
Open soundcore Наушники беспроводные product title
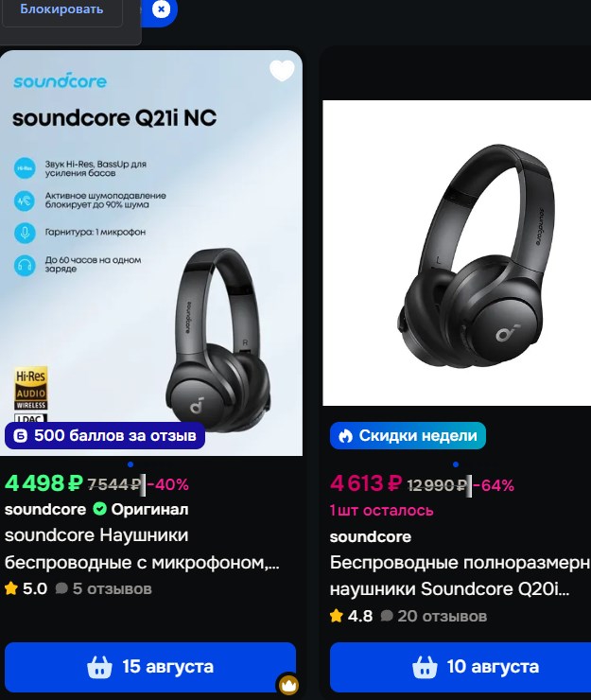tap(142, 549)
